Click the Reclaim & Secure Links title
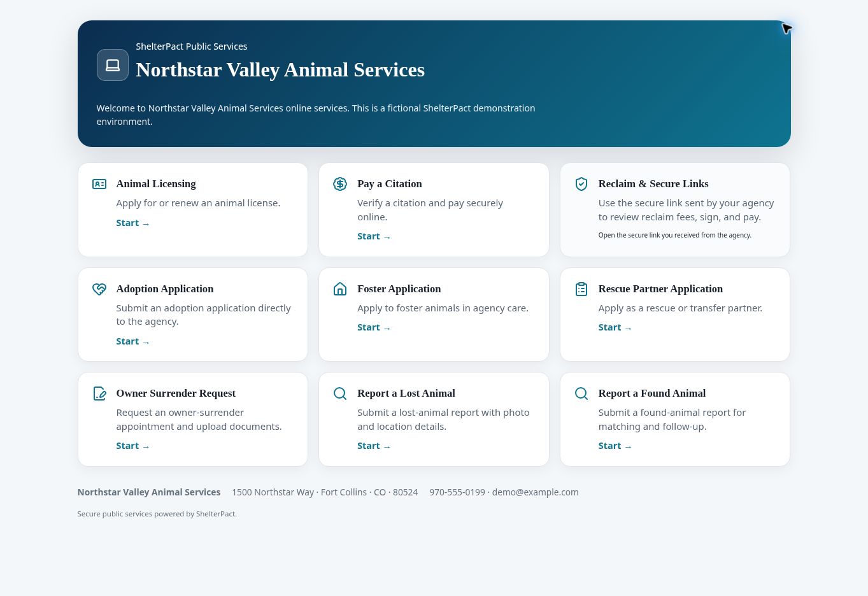The width and height of the screenshot is (868, 596). point(653,184)
